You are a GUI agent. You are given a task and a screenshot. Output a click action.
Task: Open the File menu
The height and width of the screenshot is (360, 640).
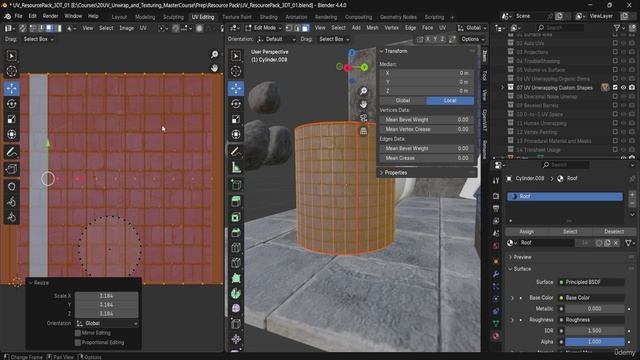[18, 16]
